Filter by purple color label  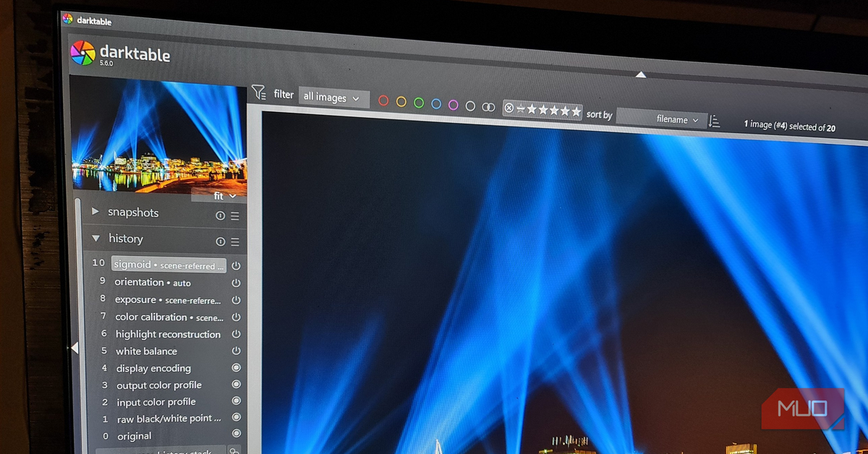tap(454, 105)
